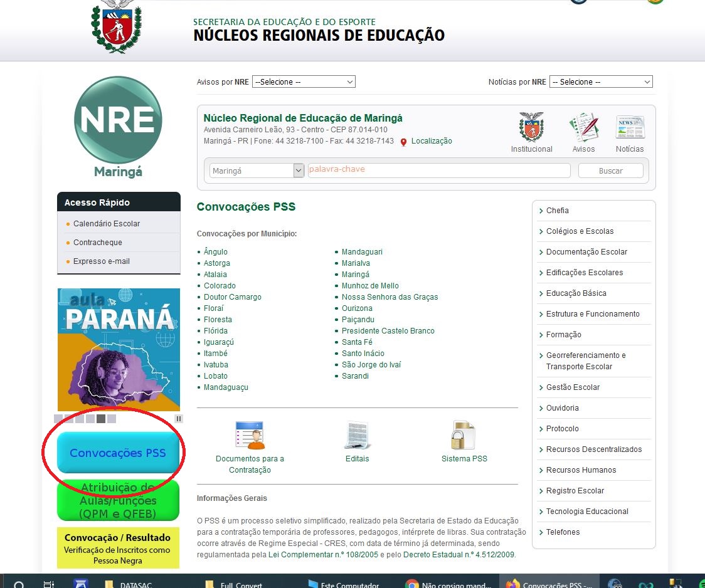Pause the banner slideshow
The height and width of the screenshot is (588, 705).
[x=178, y=419]
